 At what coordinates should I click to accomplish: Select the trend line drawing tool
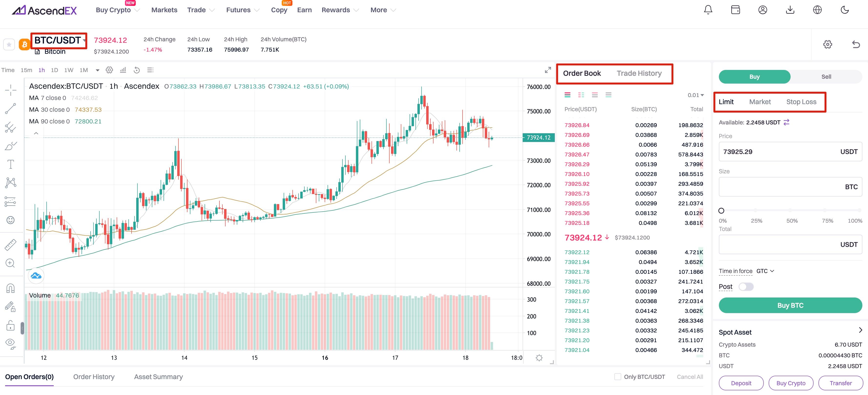tap(10, 109)
